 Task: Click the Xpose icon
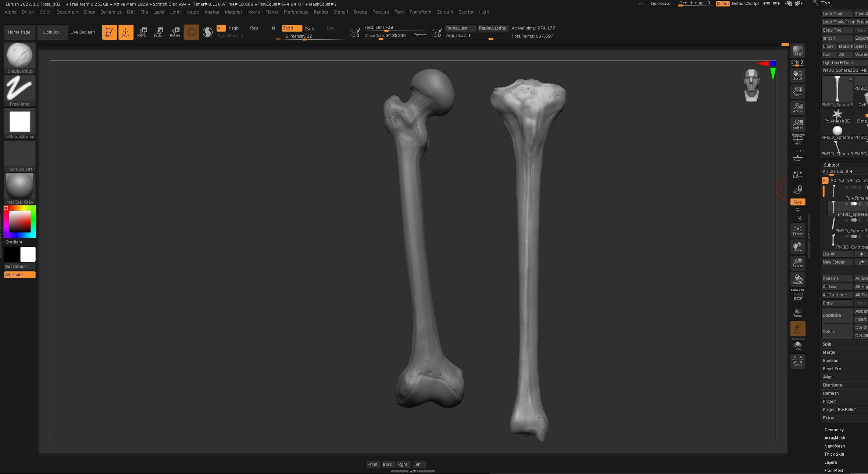coord(797,361)
